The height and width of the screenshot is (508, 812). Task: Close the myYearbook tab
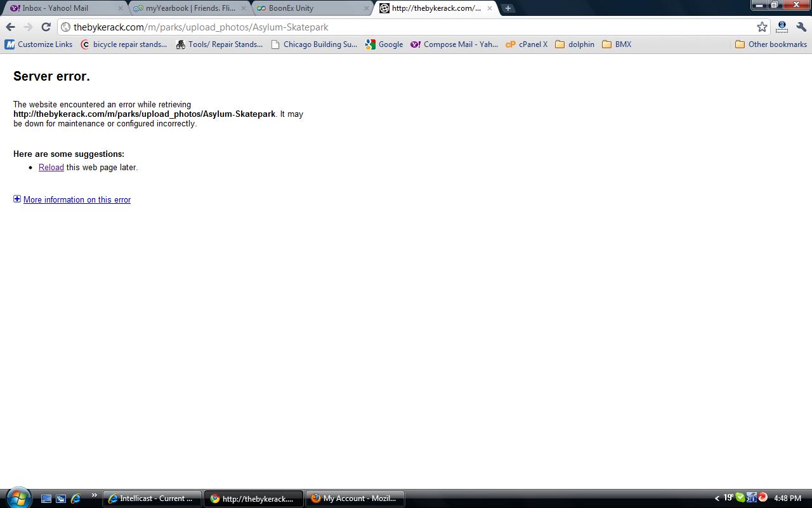[244, 8]
